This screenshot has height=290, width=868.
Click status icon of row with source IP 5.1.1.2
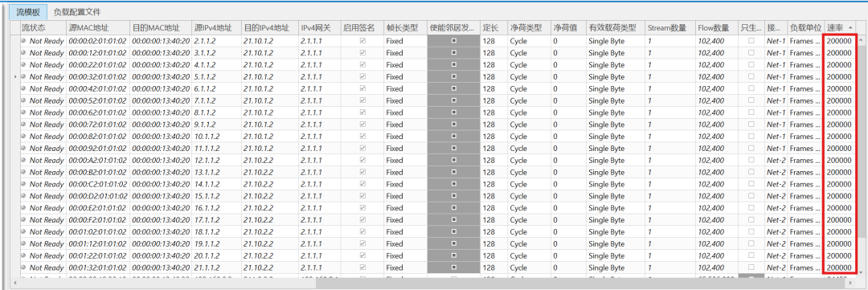(x=24, y=77)
